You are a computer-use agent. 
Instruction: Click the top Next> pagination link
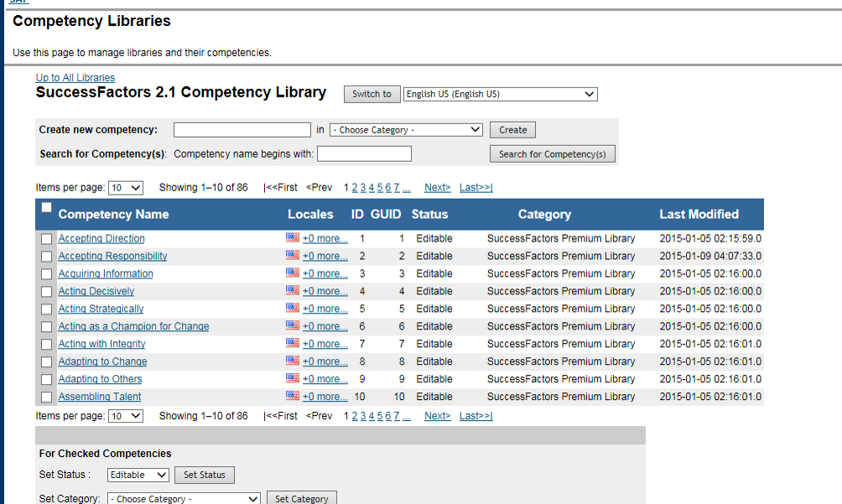pos(438,187)
